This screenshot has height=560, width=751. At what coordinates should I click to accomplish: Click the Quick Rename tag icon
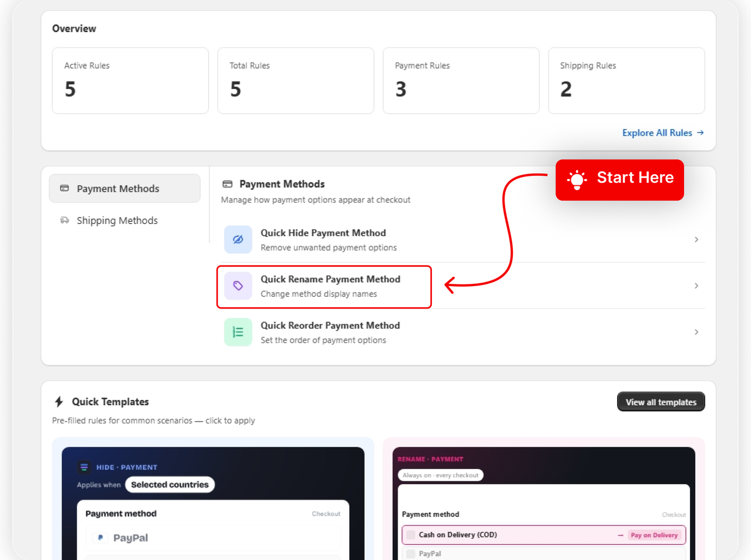tap(238, 286)
